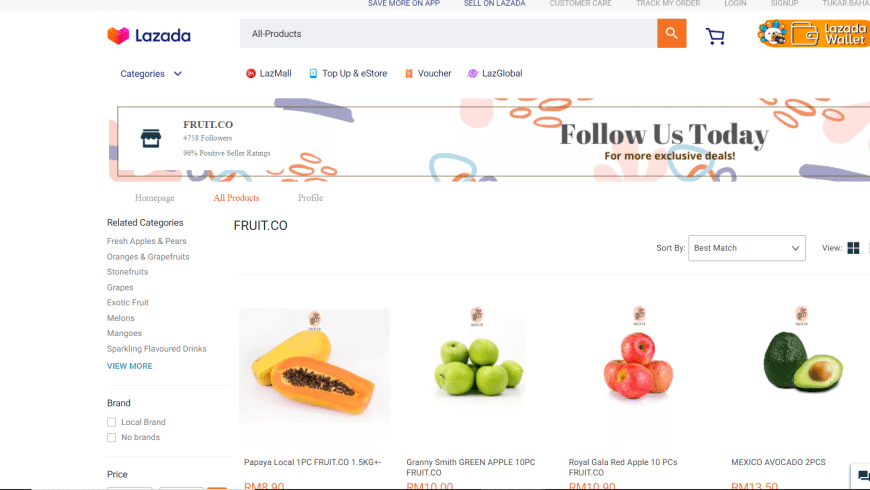This screenshot has height=490, width=870.
Task: Expand the Categories dropdown
Action: coord(151,74)
